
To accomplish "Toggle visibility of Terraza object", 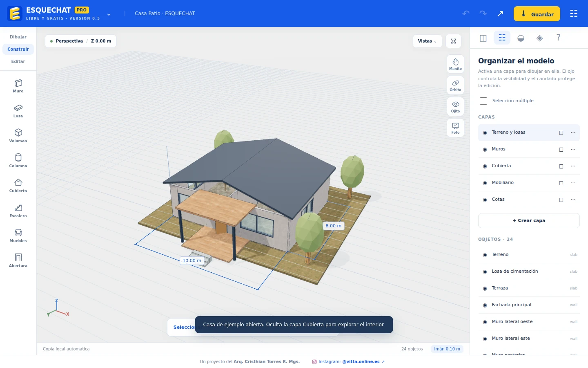I will [x=485, y=289].
